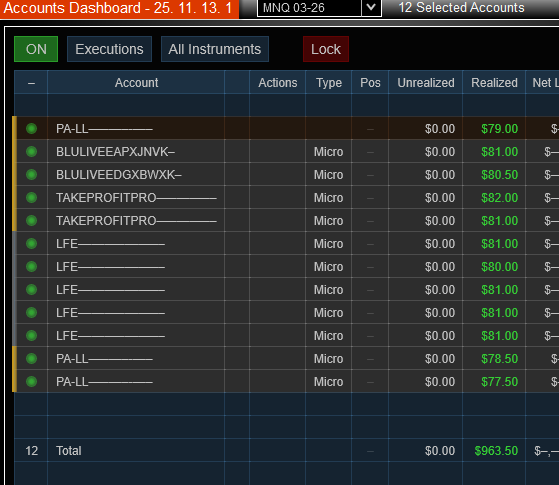Image resolution: width=559 pixels, height=485 pixels.
Task: Open the Executions view
Action: click(x=109, y=49)
